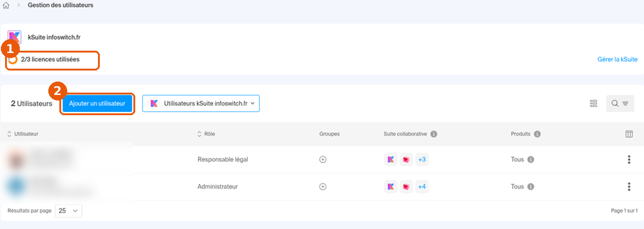
Task: Change results per page dropdown 25
Action: click(x=69, y=211)
